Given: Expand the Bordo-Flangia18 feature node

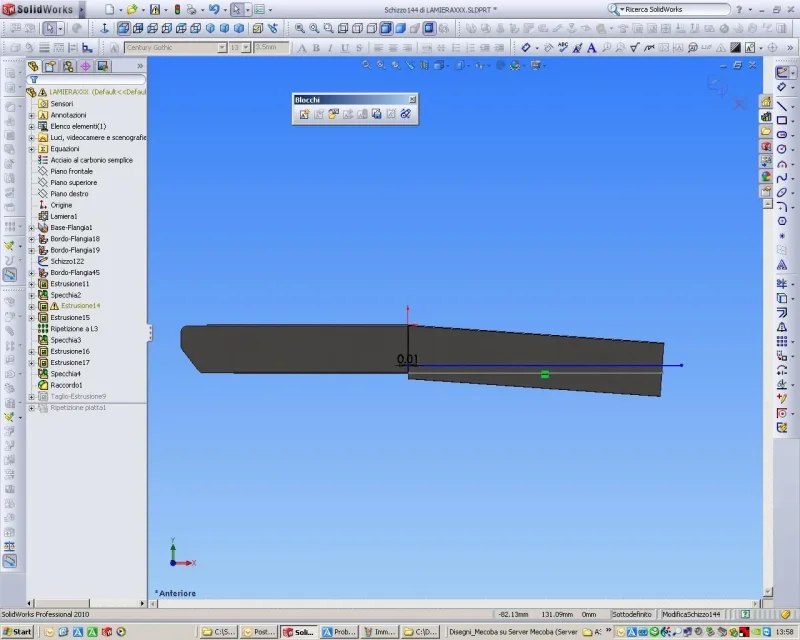Looking at the screenshot, I should pos(32,239).
